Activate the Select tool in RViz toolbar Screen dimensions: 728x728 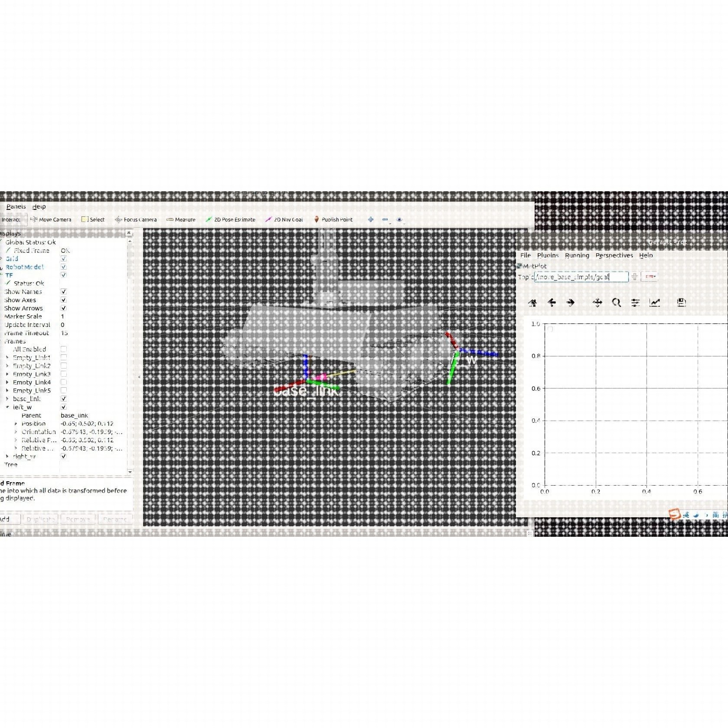click(x=93, y=219)
